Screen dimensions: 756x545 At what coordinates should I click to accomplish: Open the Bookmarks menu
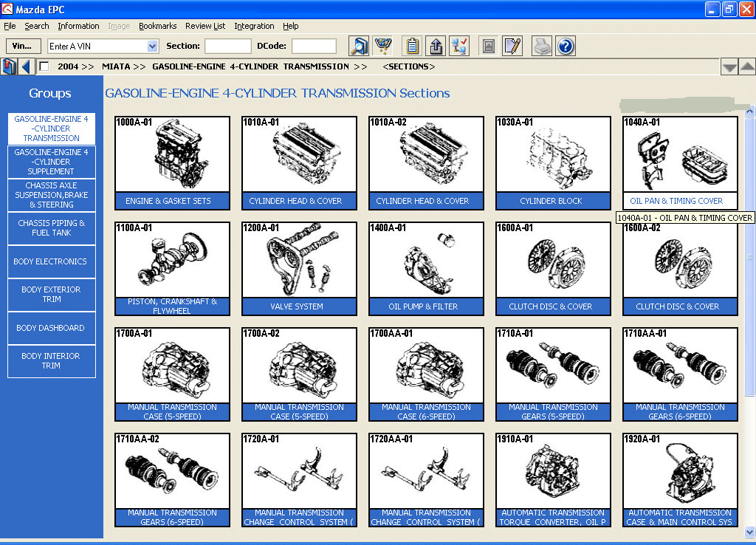158,26
